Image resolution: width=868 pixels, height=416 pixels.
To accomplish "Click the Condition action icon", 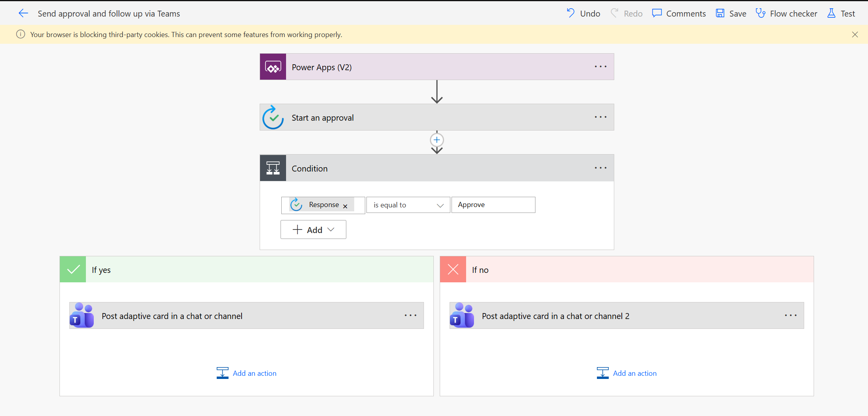I will 273,168.
